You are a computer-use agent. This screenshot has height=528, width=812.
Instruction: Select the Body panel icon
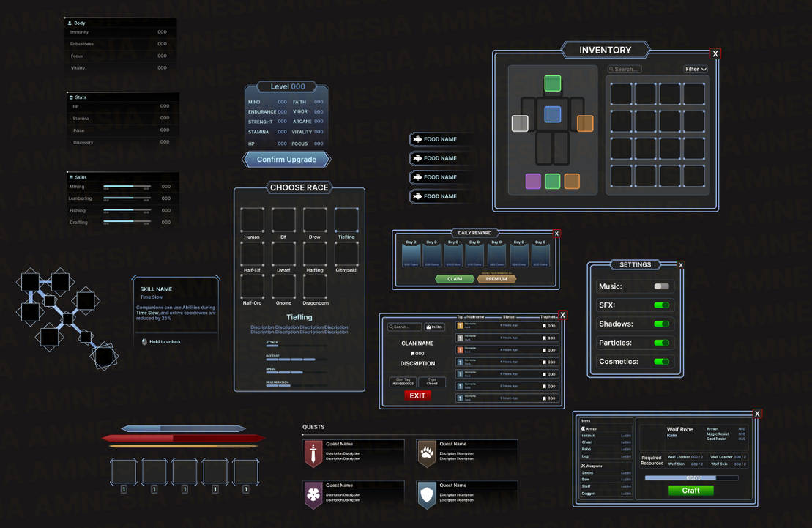(71, 22)
